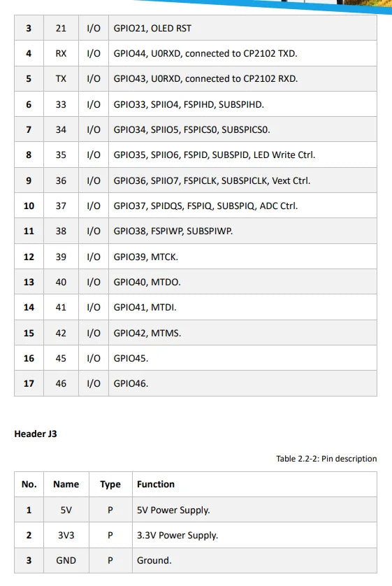This screenshot has width=392, height=586.
Task: Select the GPIO40, MTDO text
Action: 147,282
